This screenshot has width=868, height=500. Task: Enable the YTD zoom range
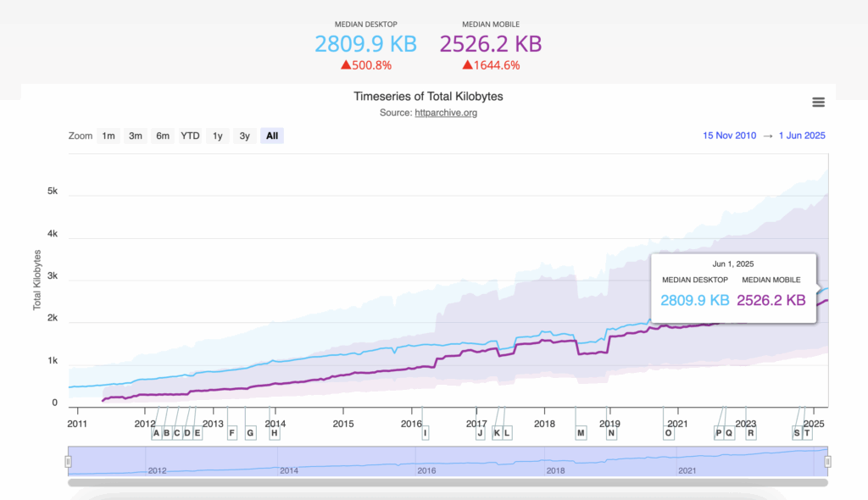[x=190, y=136]
